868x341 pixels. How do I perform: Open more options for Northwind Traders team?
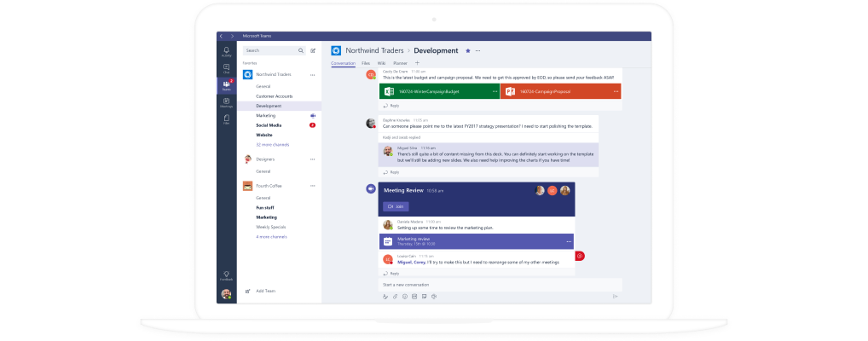pos(312,75)
